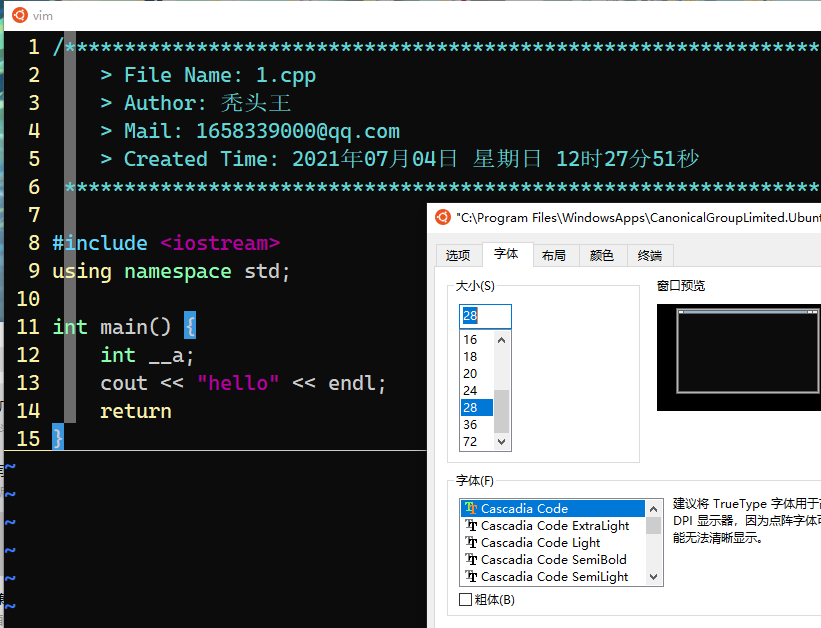Click "using namespace std;" line in vim

(171, 271)
